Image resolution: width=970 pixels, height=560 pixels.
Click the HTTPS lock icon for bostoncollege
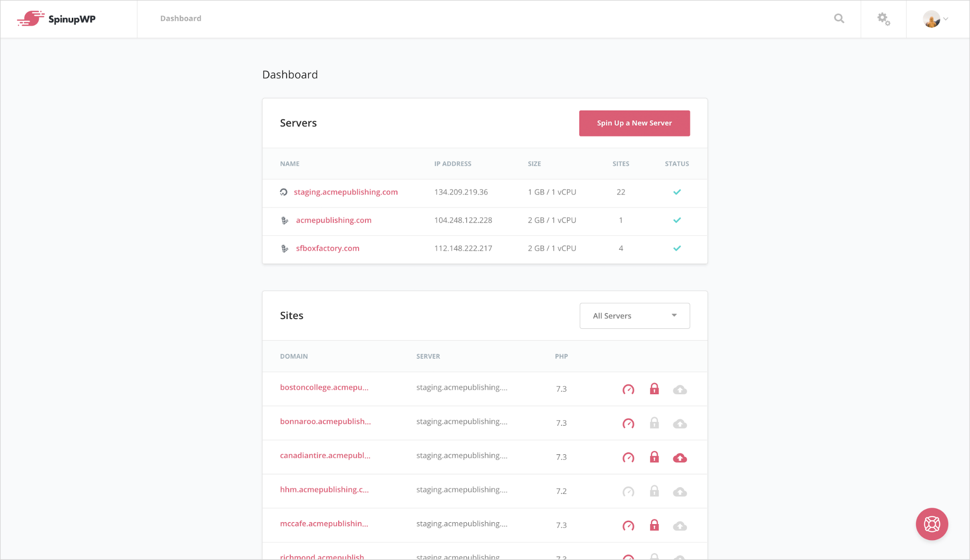pos(654,389)
